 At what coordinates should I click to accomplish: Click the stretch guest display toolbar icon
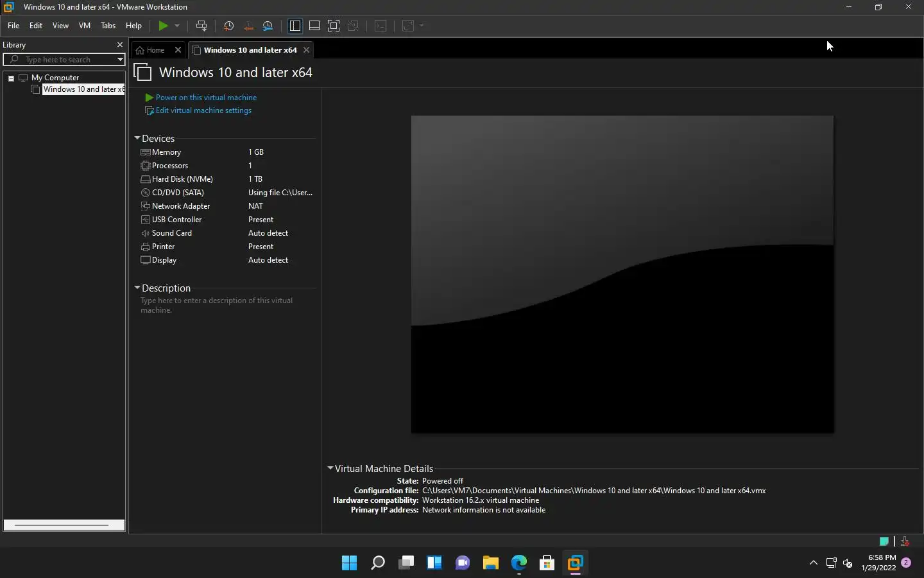click(408, 26)
